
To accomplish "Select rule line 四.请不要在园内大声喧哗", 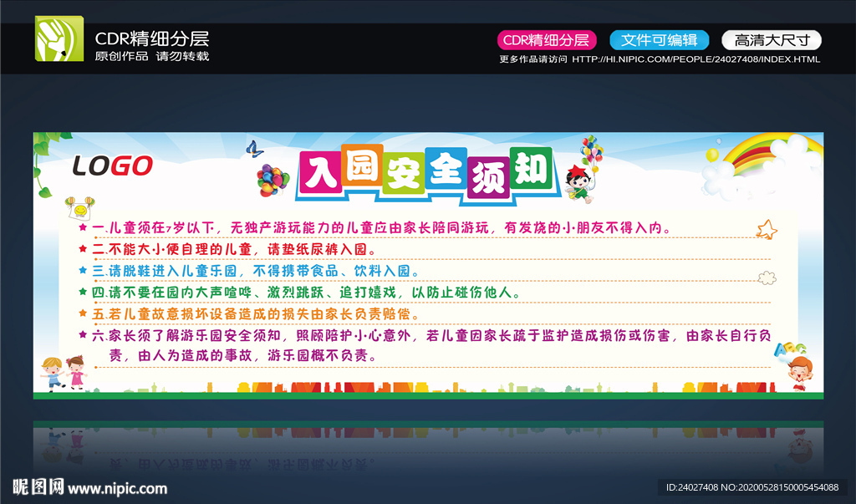I will tap(306, 293).
